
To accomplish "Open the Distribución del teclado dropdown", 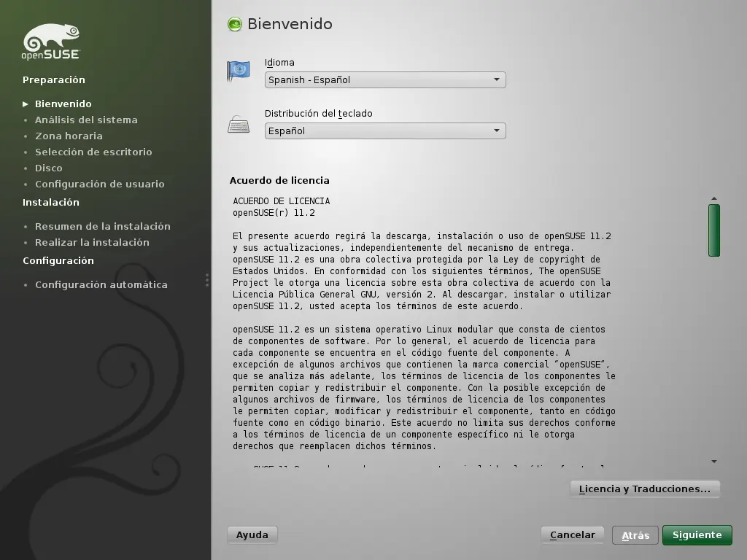I will pos(385,131).
